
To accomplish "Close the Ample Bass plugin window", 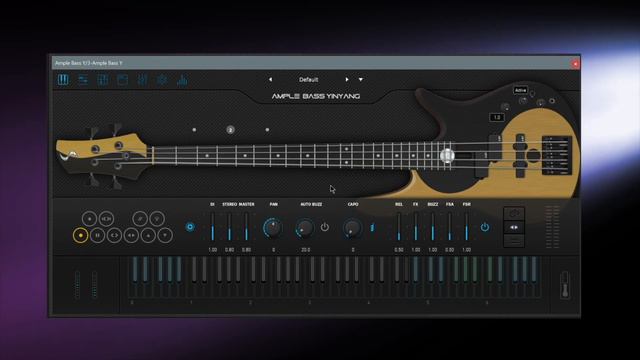I will click(575, 63).
